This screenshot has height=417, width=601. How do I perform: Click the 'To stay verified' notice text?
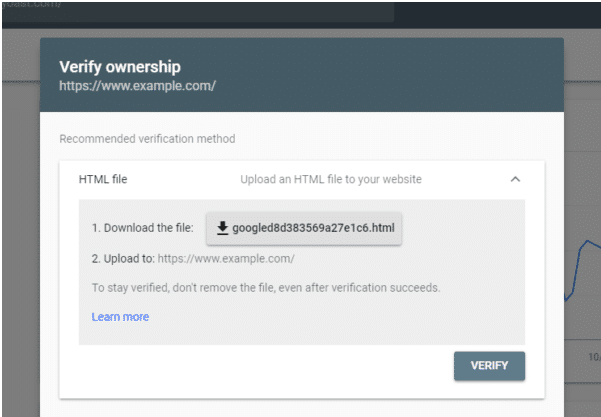click(266, 288)
